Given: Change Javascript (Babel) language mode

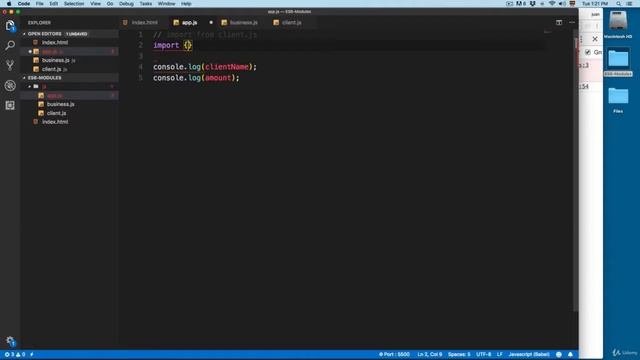Looking at the screenshot, I should point(529,354).
